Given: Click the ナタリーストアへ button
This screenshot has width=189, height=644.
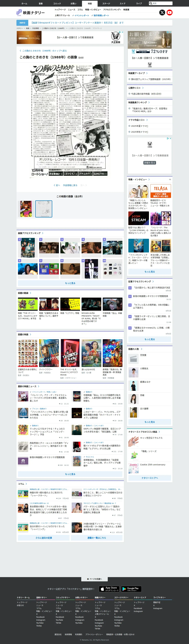Looking at the screenshot, I should coord(150,478).
